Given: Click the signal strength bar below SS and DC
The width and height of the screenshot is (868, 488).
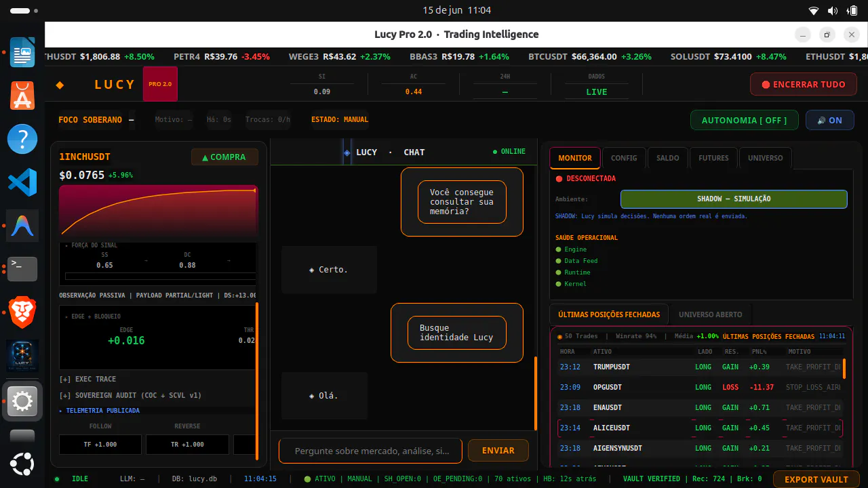Looking at the screenshot, I should click(161, 277).
